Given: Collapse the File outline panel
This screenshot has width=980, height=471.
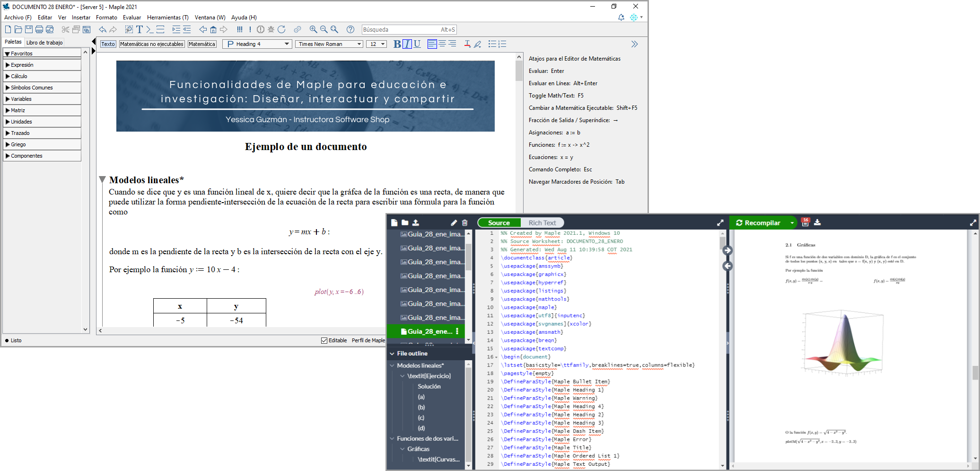Looking at the screenshot, I should tap(392, 354).
